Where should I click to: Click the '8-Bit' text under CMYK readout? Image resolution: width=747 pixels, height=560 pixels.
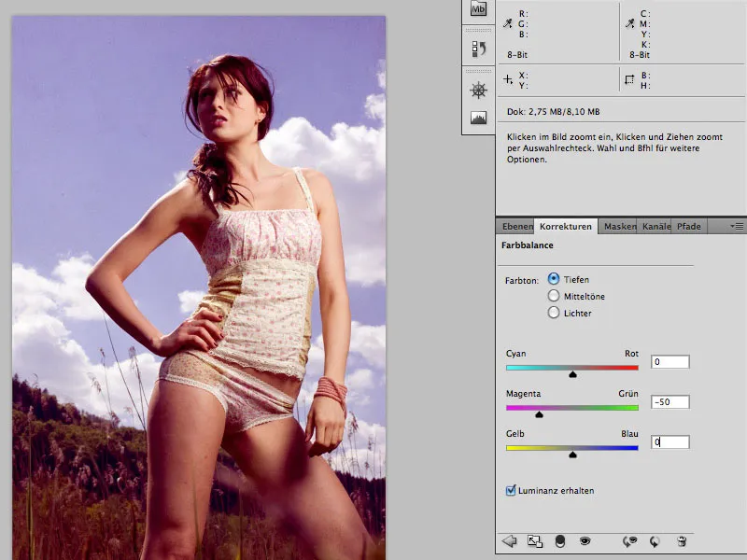pyautogui.click(x=640, y=55)
